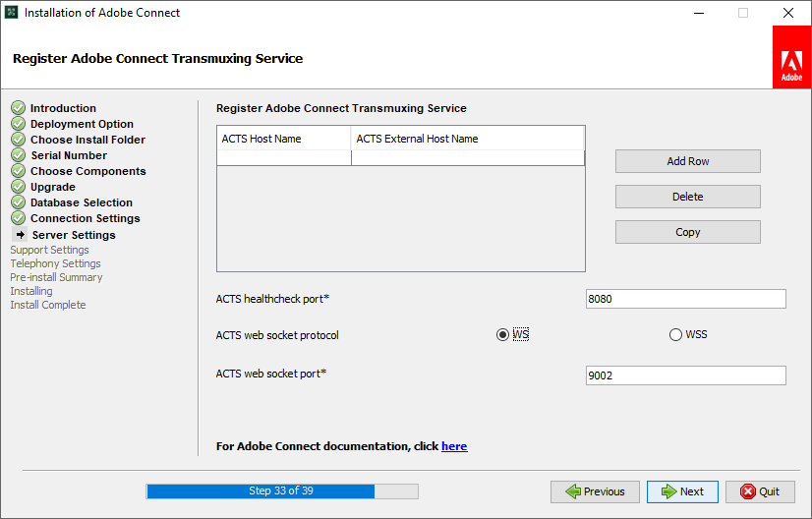Click the checkmark next to Upgrade
The image size is (812, 519).
[18, 187]
